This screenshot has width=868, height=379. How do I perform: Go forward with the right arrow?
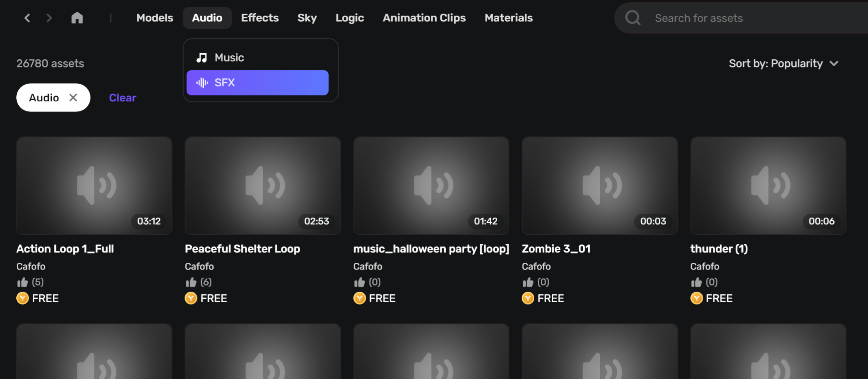49,18
